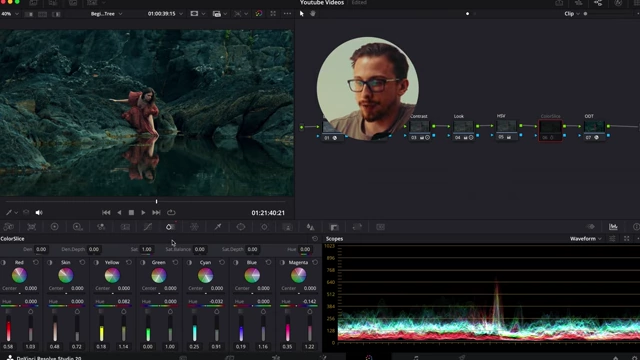Open the Blur and Sharpen palette

[311, 227]
